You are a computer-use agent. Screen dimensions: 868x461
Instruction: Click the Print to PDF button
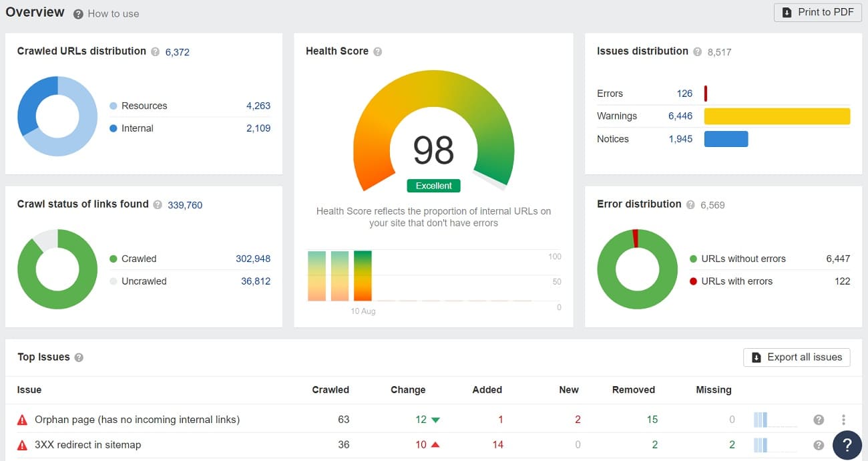tap(817, 12)
